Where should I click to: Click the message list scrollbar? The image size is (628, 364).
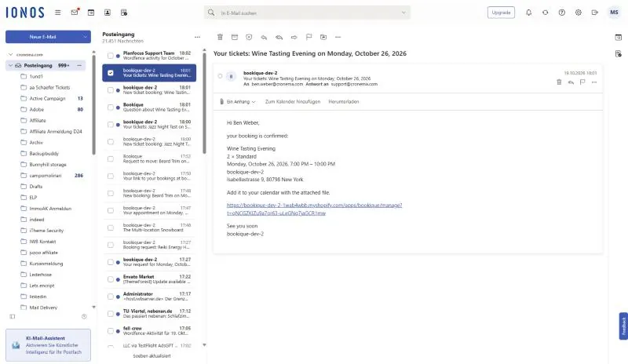[x=204, y=103]
